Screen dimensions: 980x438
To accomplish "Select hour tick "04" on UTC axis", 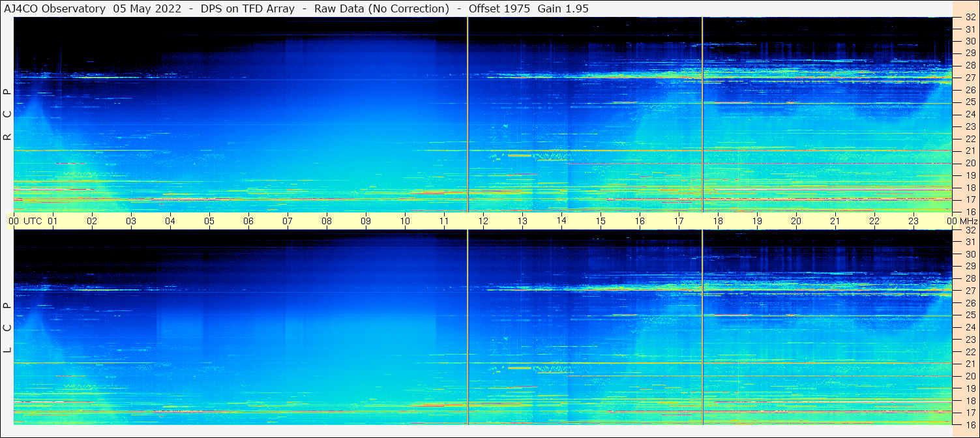I will tap(170, 221).
